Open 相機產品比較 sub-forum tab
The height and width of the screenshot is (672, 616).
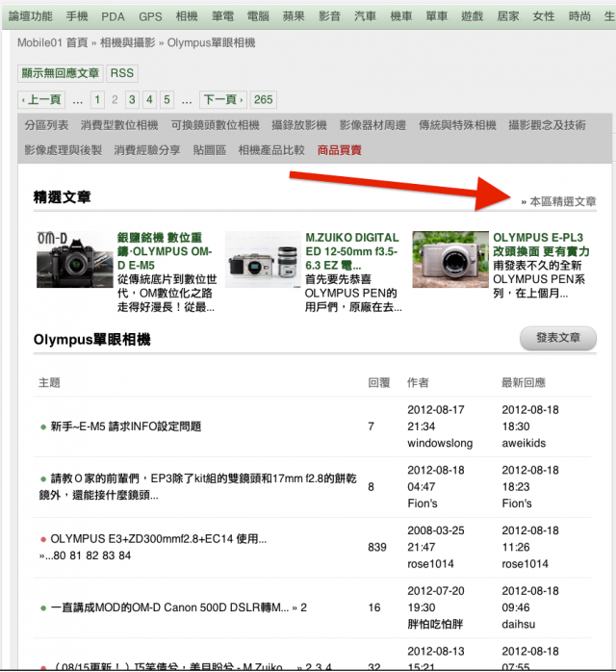pos(271,150)
